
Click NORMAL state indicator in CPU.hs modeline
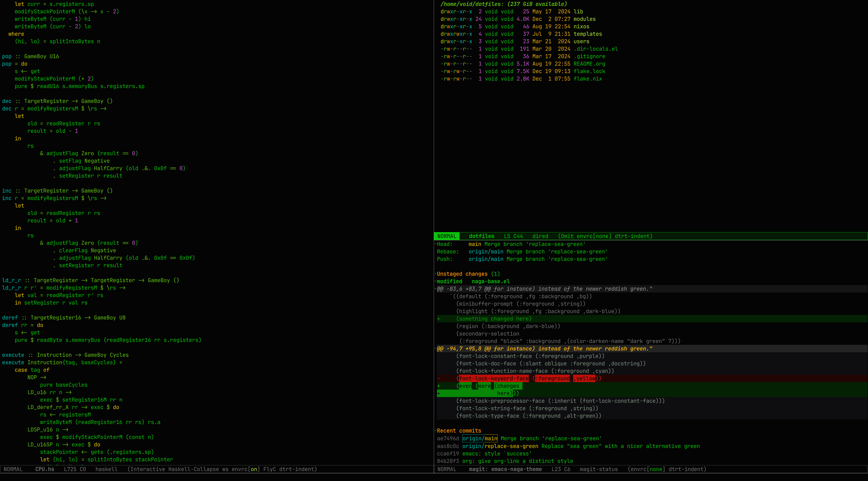pyautogui.click(x=13, y=469)
